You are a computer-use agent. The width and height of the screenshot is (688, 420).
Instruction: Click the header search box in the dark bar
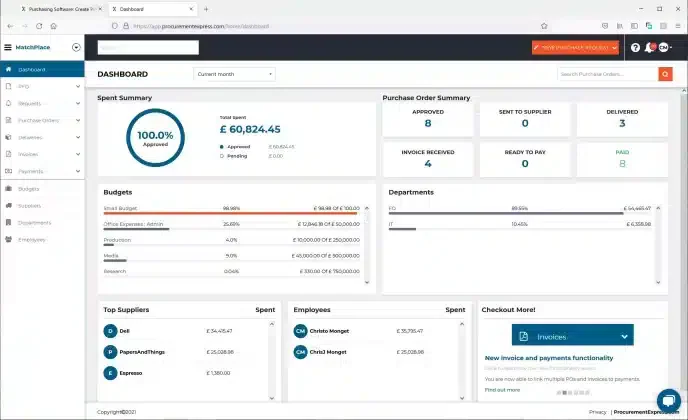point(148,47)
